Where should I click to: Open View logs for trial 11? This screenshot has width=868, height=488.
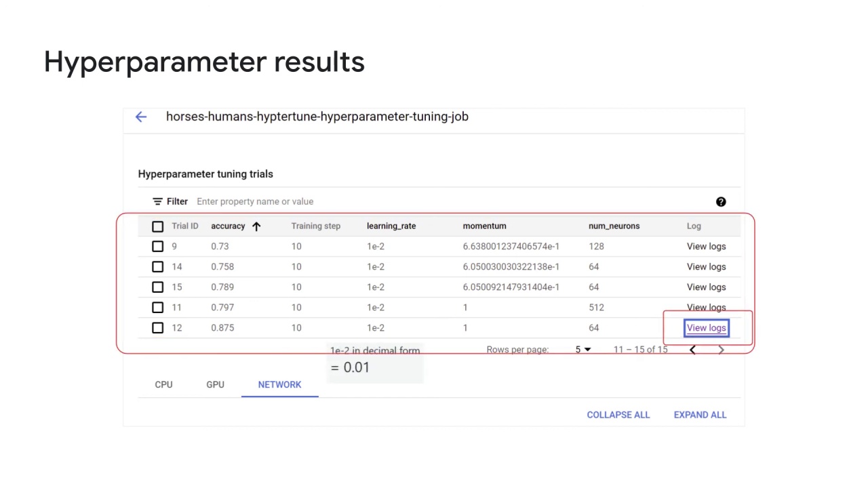pyautogui.click(x=706, y=308)
